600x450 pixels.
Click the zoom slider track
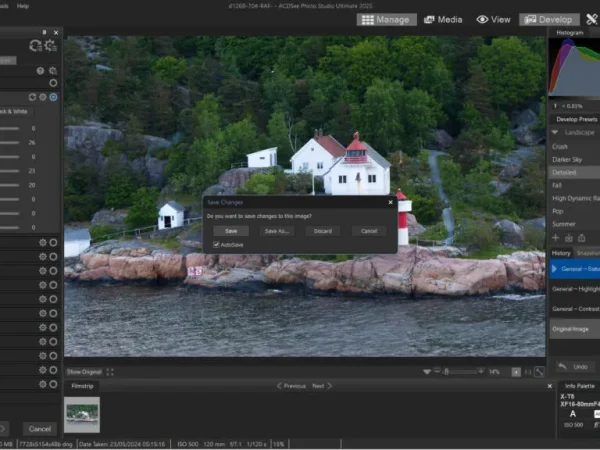point(459,372)
